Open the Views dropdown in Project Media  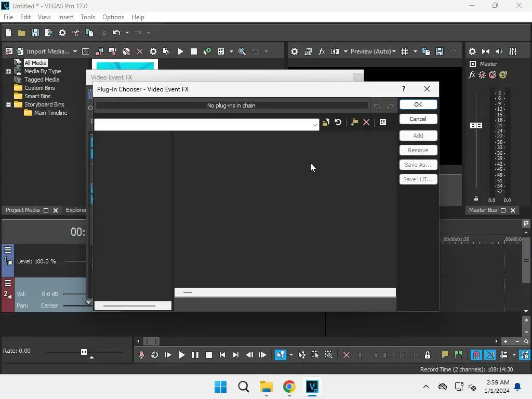pyautogui.click(x=231, y=51)
